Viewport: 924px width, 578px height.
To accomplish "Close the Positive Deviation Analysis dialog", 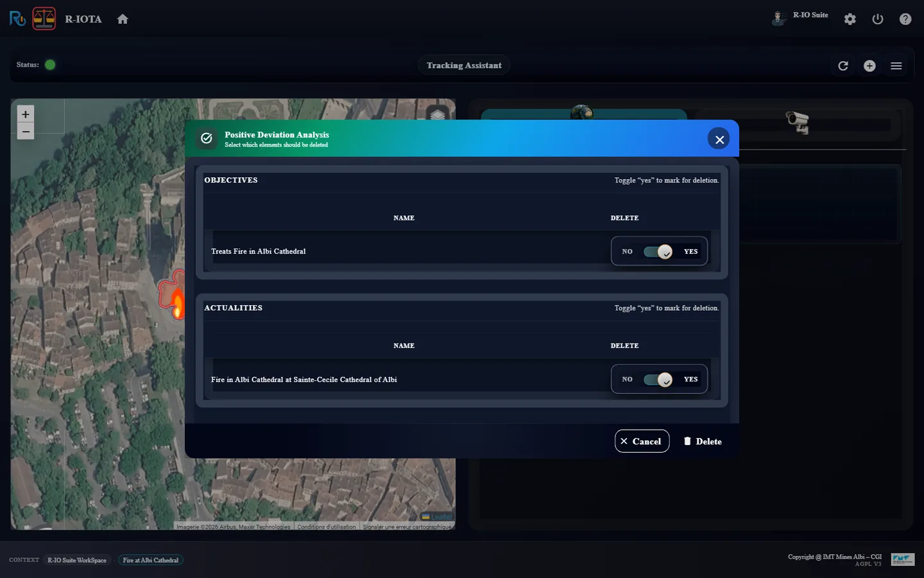I will coord(719,139).
